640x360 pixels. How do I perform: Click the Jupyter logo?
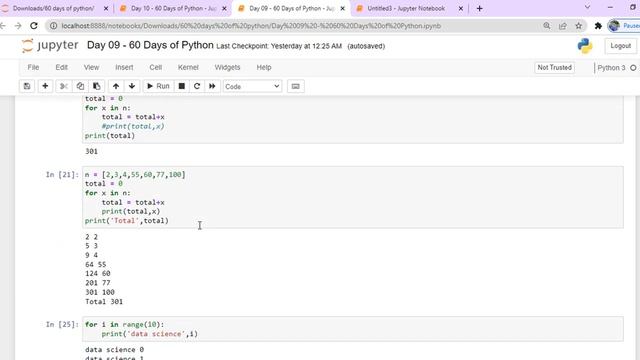50,45
